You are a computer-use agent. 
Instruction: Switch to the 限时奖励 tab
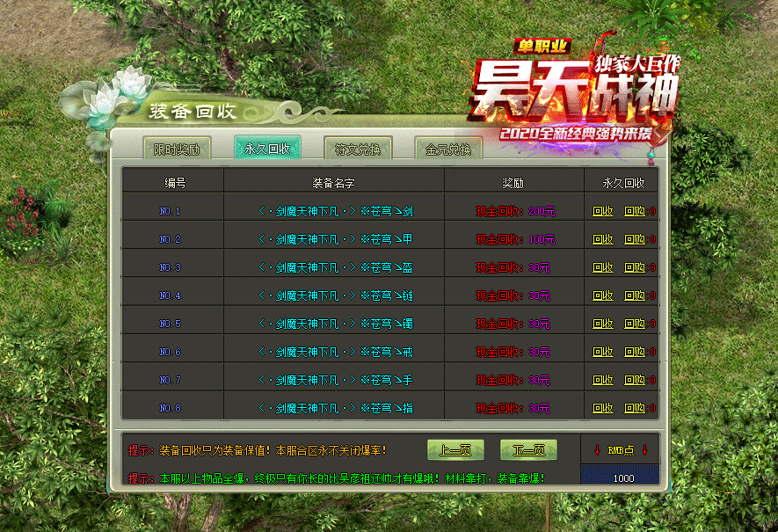[176, 149]
